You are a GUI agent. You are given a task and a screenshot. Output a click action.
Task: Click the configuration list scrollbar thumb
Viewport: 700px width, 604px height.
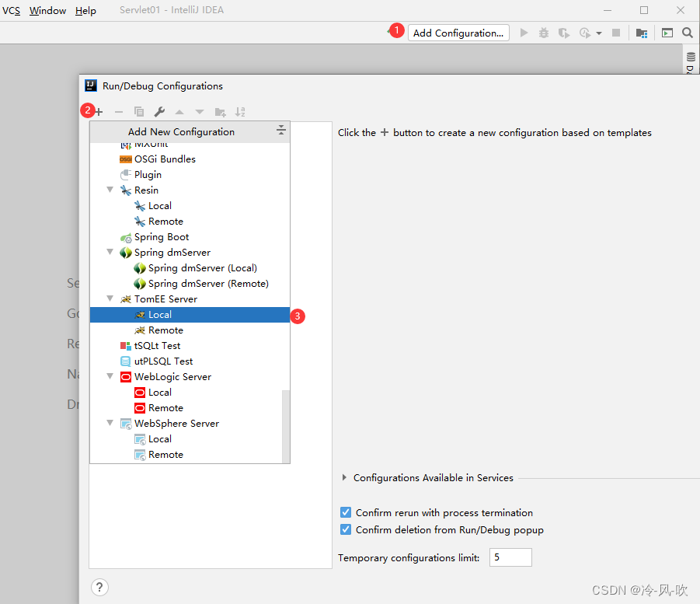click(286, 426)
